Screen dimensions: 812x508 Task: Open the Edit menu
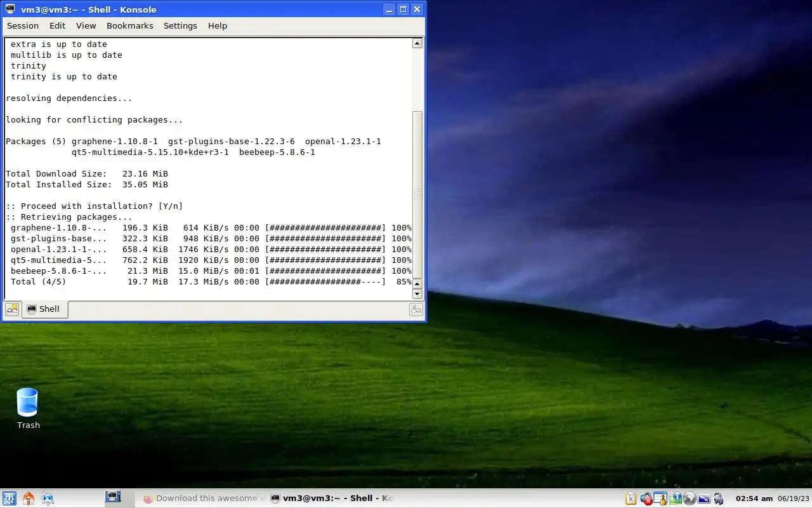(57, 25)
